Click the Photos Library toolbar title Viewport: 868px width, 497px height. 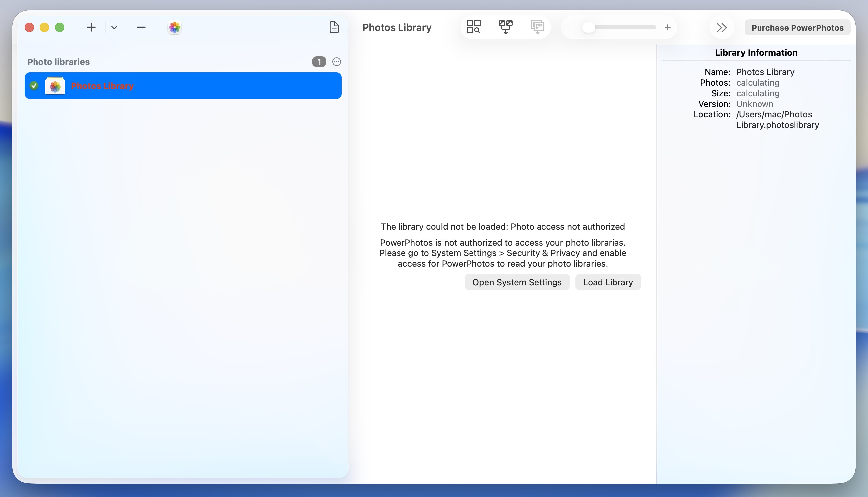click(x=397, y=27)
